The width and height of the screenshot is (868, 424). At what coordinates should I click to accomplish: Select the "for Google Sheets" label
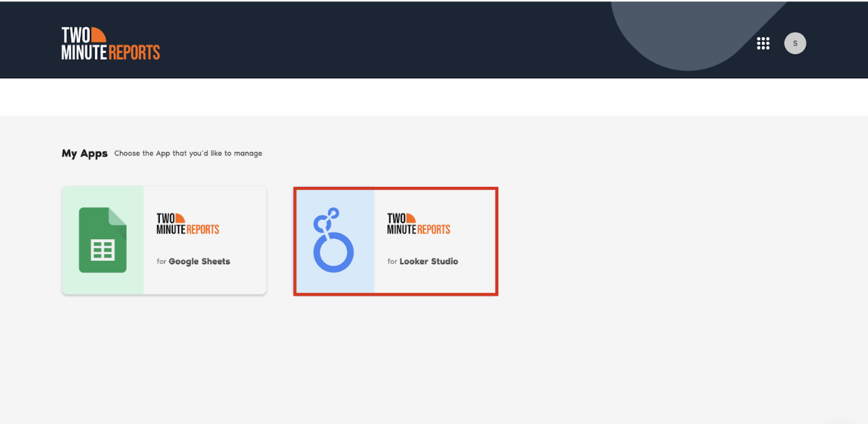pyautogui.click(x=193, y=262)
